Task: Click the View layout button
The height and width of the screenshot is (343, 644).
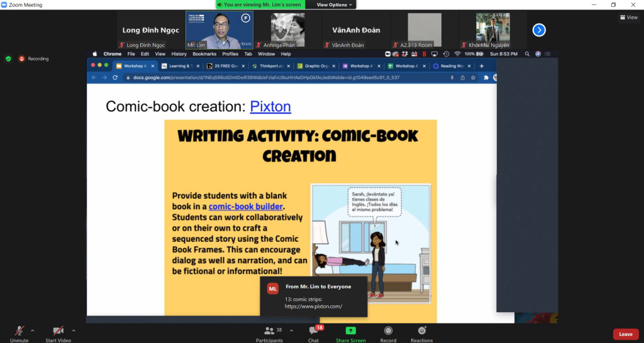Action: pos(629,17)
